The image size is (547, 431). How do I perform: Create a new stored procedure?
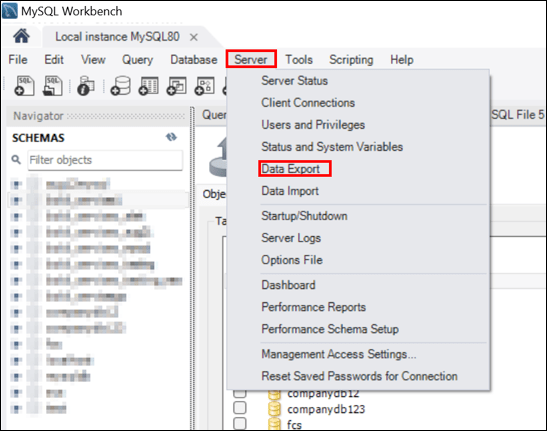tap(204, 86)
